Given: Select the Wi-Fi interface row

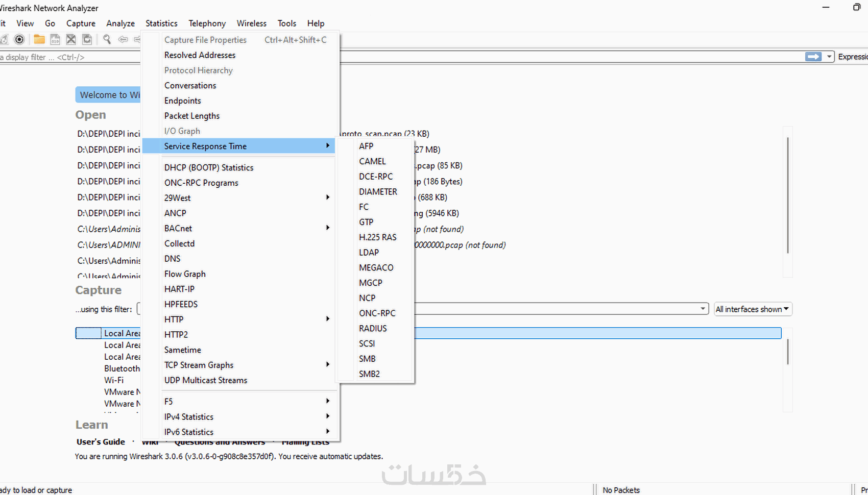Looking at the screenshot, I should click(x=114, y=380).
